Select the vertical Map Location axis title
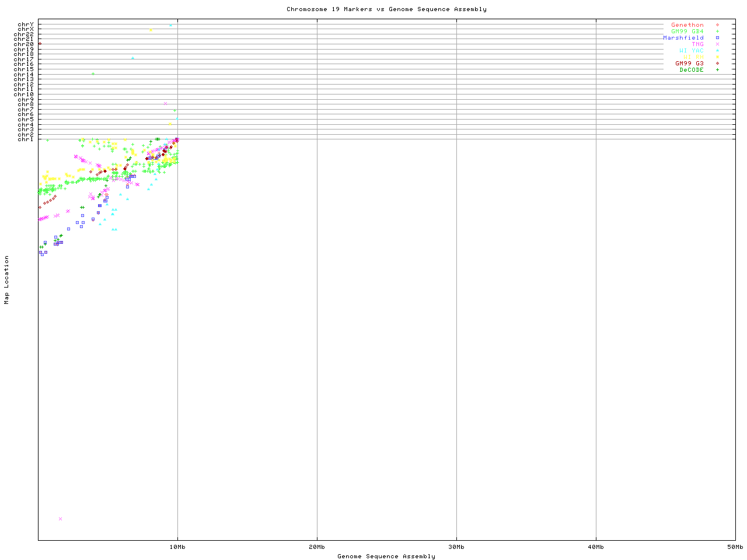The width and height of the screenshot is (747, 560). click(x=7, y=280)
